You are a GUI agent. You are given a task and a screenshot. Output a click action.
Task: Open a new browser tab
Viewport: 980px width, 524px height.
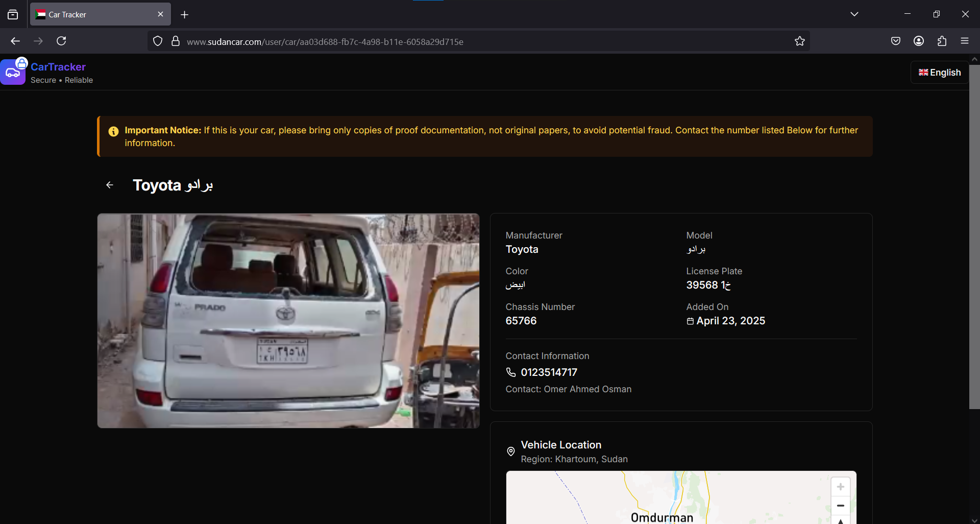pyautogui.click(x=184, y=14)
